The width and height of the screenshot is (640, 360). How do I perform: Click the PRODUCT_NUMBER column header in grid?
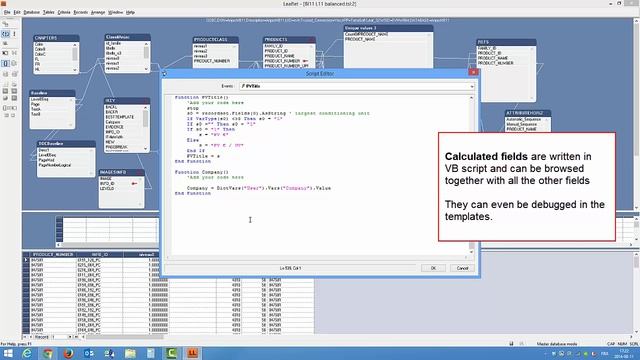coord(53,254)
